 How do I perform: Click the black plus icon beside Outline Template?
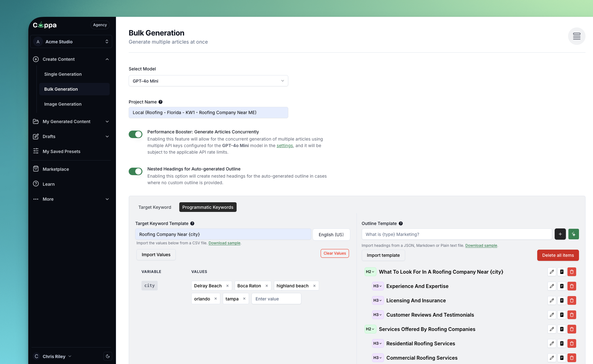point(560,234)
